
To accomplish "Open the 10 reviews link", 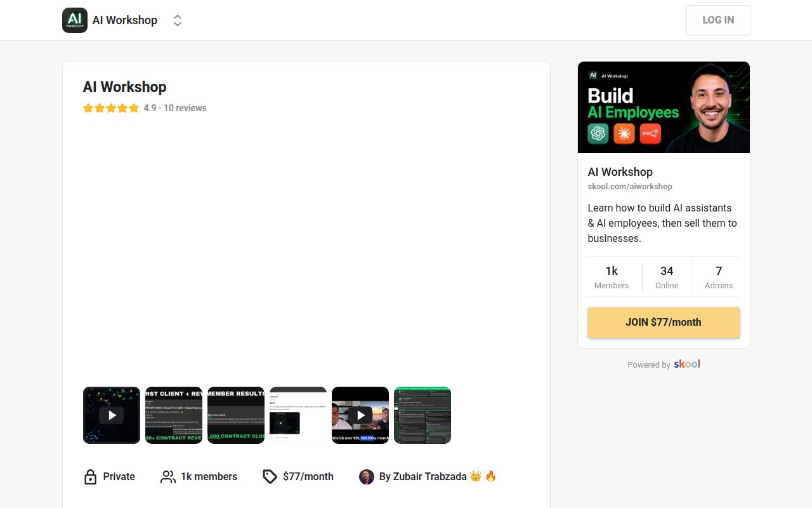I will tap(185, 108).
